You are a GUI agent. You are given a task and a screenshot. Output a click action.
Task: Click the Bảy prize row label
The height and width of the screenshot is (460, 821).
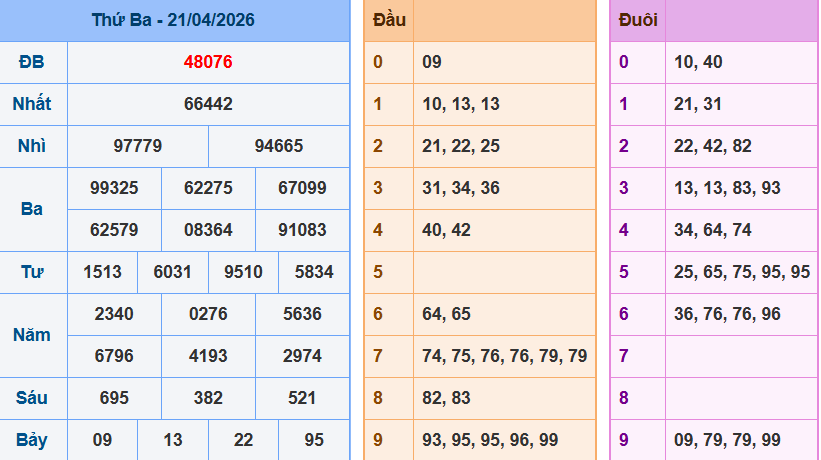click(32, 440)
